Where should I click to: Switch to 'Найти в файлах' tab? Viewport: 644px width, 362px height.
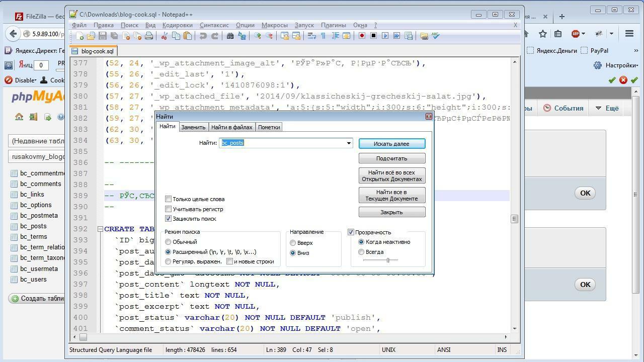[231, 127]
